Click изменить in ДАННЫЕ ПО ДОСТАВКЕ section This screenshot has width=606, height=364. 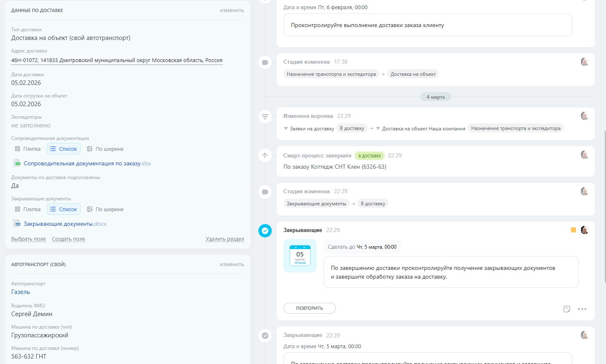pyautogui.click(x=232, y=10)
